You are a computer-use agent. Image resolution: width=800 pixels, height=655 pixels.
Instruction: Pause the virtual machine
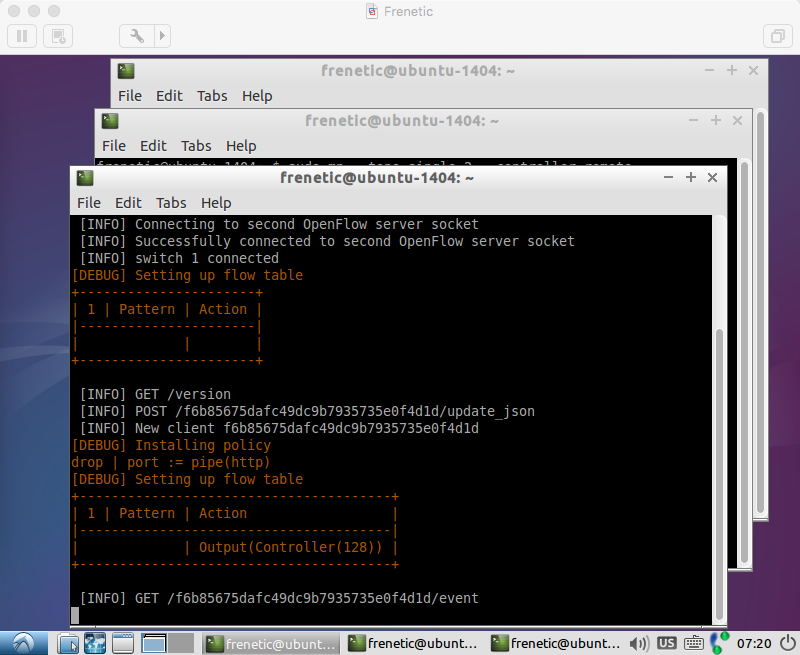[x=22, y=36]
